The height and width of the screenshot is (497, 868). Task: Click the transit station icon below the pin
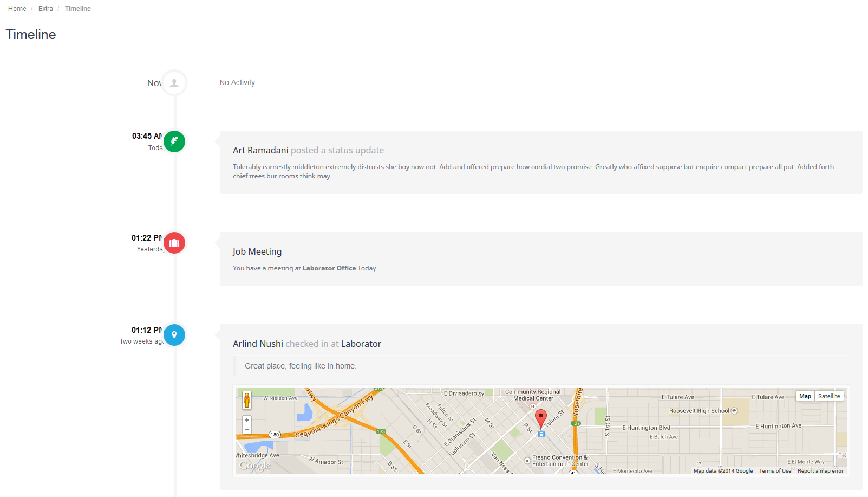[x=541, y=434]
